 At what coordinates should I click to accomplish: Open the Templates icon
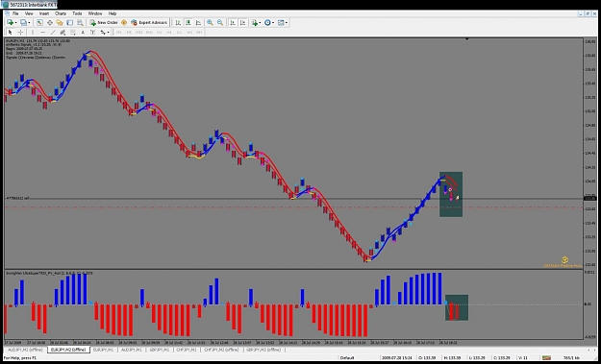click(x=281, y=23)
